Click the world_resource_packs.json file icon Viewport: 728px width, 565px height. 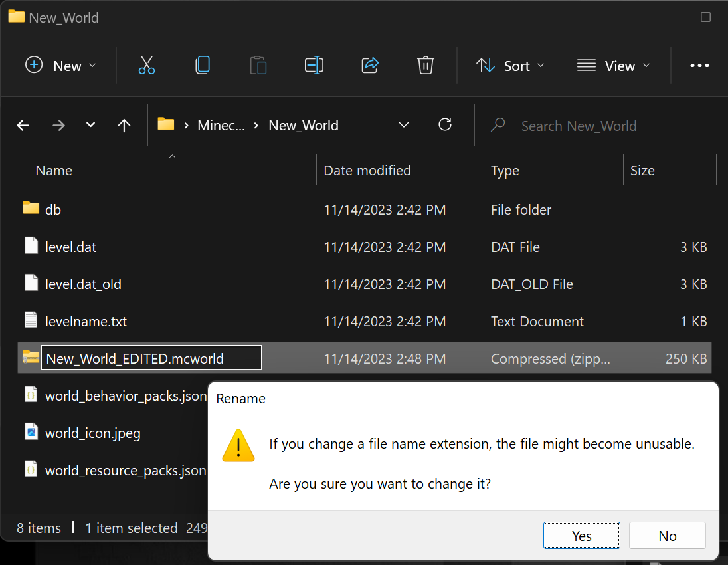pyautogui.click(x=31, y=469)
